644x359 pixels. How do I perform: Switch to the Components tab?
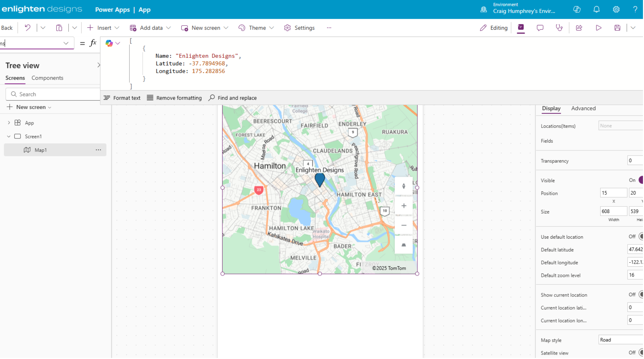(x=47, y=78)
